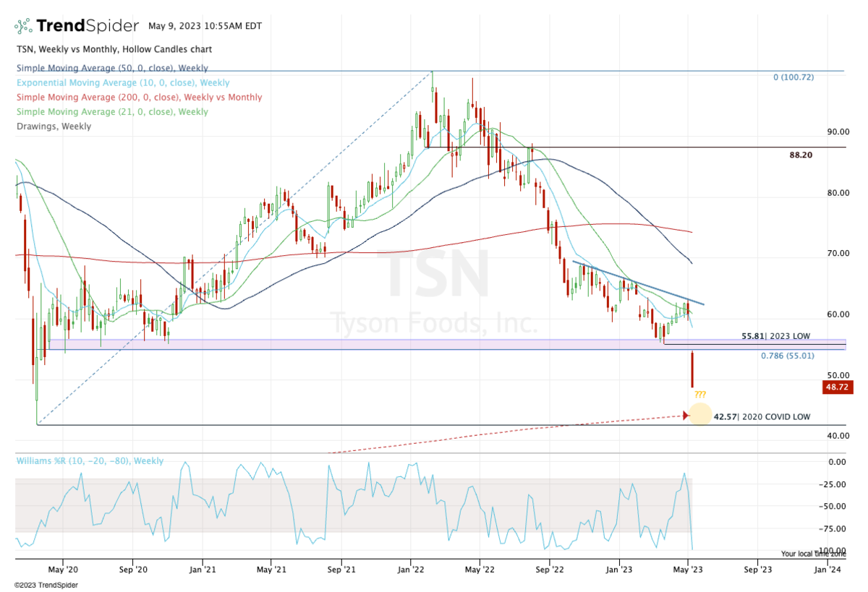The width and height of the screenshot is (868, 592).
Task: Toggle the red 200 Simple Moving Average legend
Action: [x=139, y=97]
